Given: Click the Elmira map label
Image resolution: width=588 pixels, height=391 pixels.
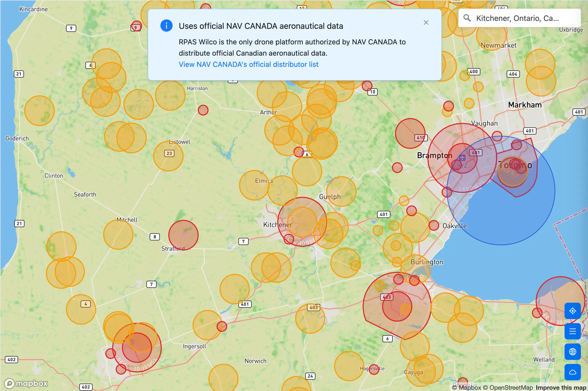Looking at the screenshot, I should coord(264,180).
